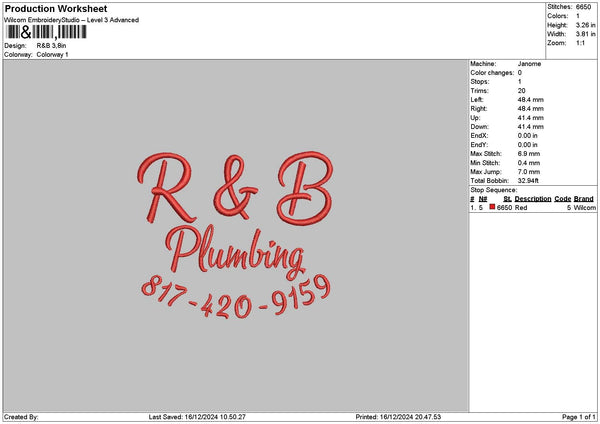Click the 'Red' description in stop sequence

pyautogui.click(x=521, y=208)
